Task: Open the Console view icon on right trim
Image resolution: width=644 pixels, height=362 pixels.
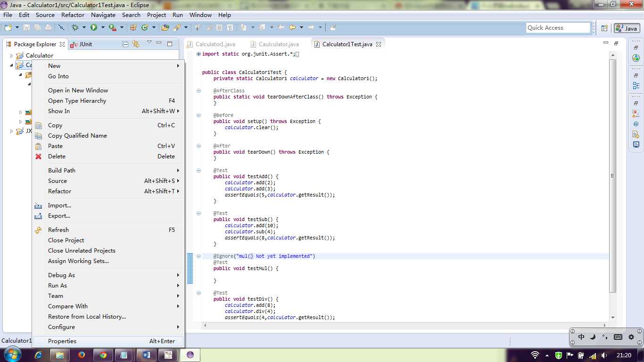Action: [636, 145]
